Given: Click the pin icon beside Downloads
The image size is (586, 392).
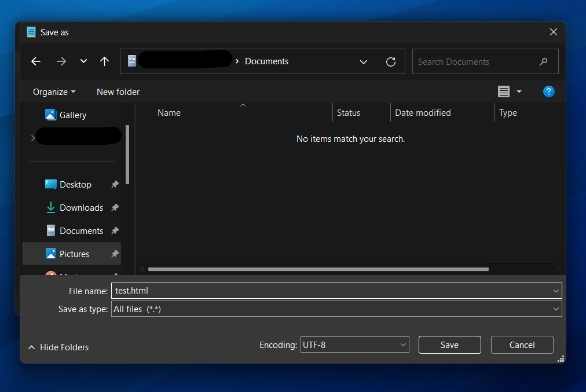Looking at the screenshot, I should (115, 208).
